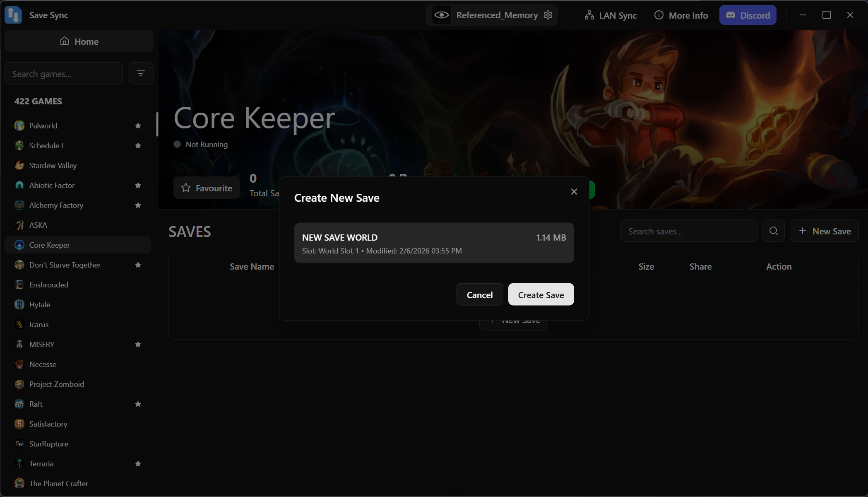Click the Terraria game icon
The width and height of the screenshot is (868, 497).
coord(19,463)
